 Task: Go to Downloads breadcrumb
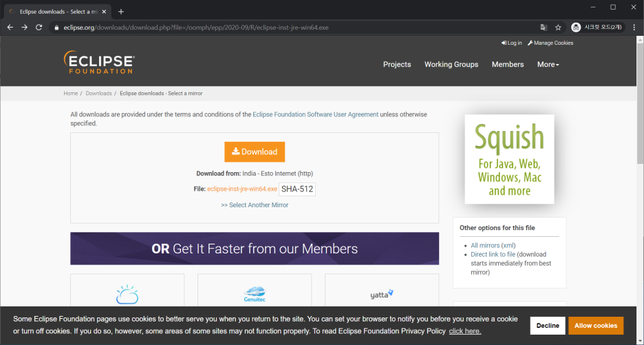98,94
